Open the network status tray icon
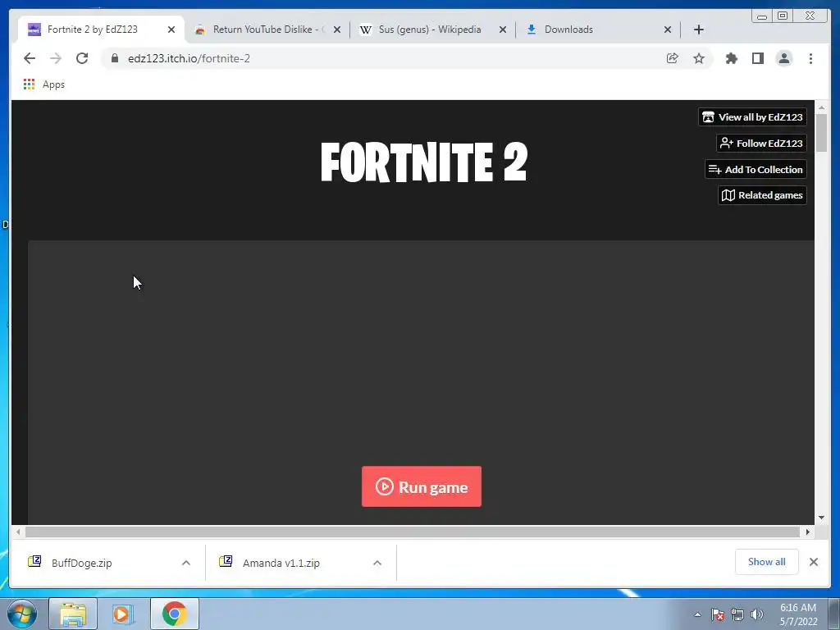Screen dimensions: 840x630 (737, 614)
